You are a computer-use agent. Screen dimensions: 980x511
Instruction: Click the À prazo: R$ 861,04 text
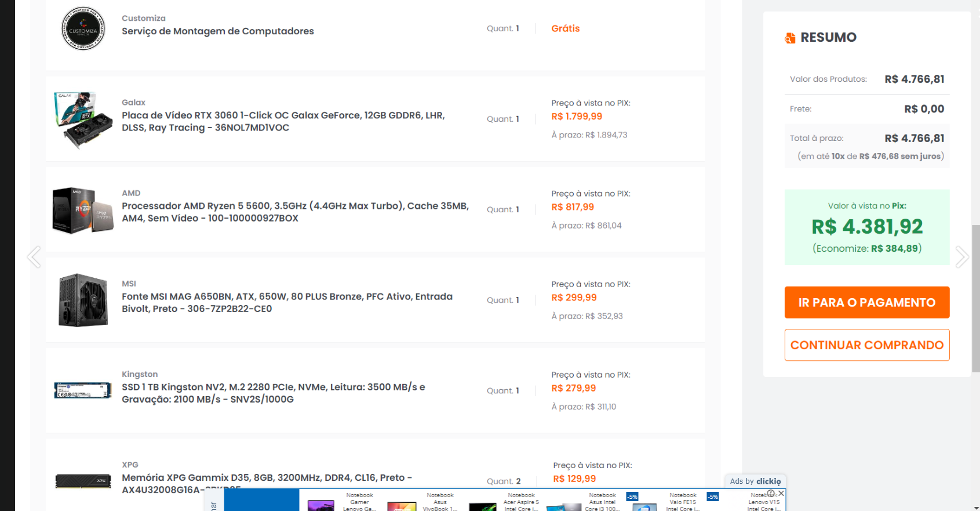coord(586,226)
